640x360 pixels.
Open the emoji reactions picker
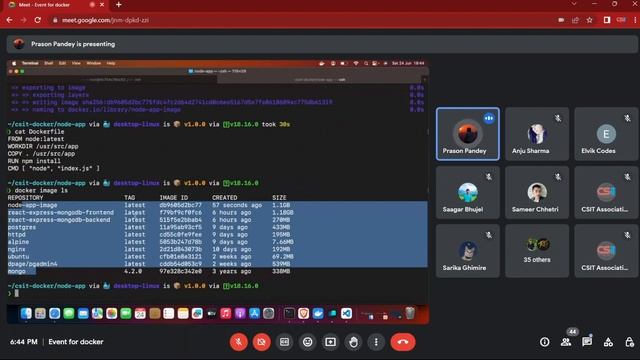coord(308,342)
